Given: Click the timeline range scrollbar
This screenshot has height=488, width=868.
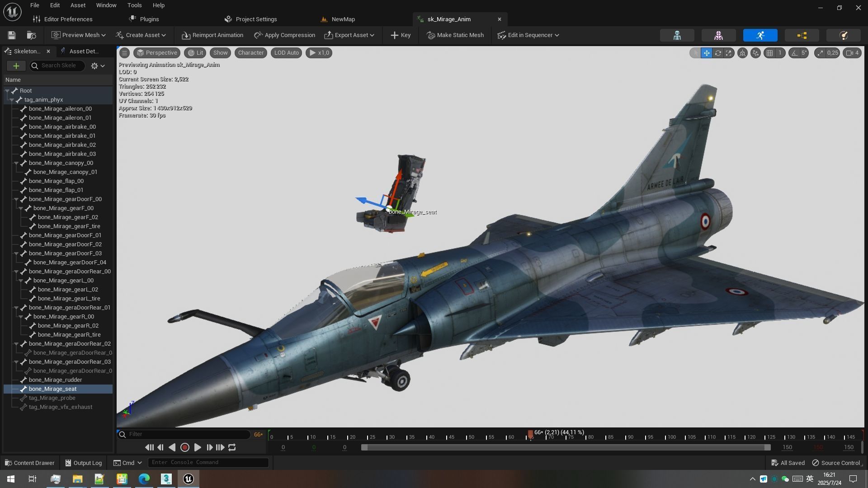Looking at the screenshot, I should 566,447.
